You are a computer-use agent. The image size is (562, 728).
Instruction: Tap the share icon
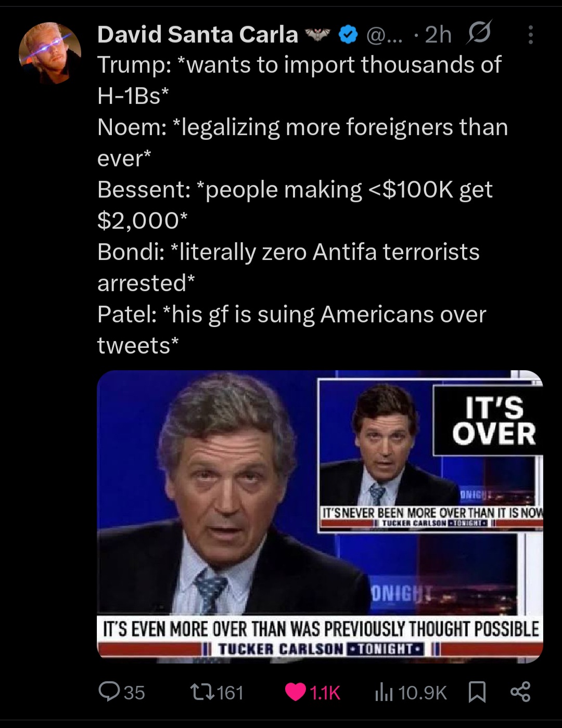pyautogui.click(x=520, y=692)
